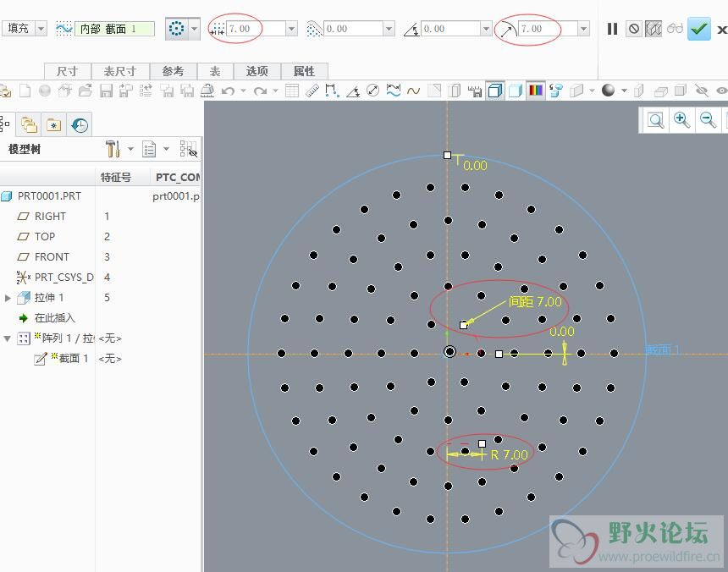Collapse the 阵列 1 tree node

[7, 338]
